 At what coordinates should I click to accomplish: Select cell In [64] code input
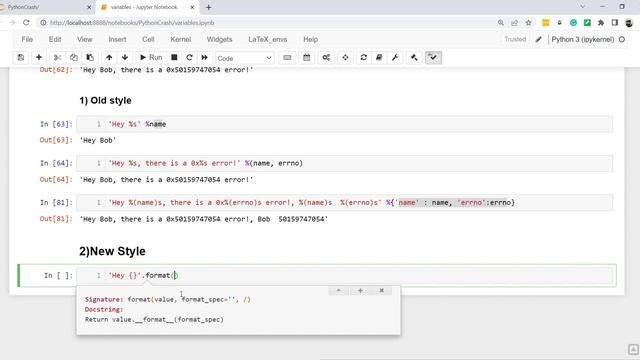tap(344, 163)
